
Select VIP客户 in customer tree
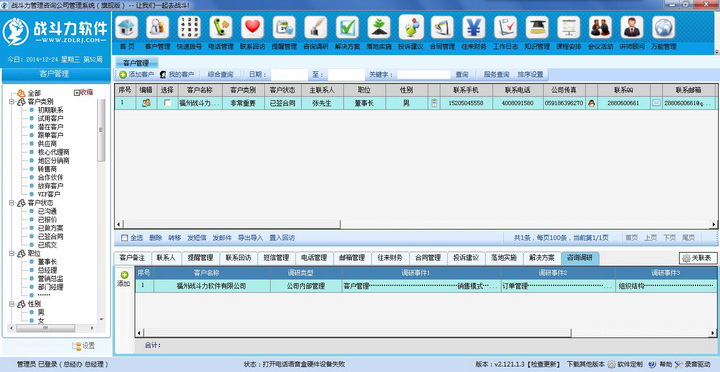pyautogui.click(x=49, y=194)
